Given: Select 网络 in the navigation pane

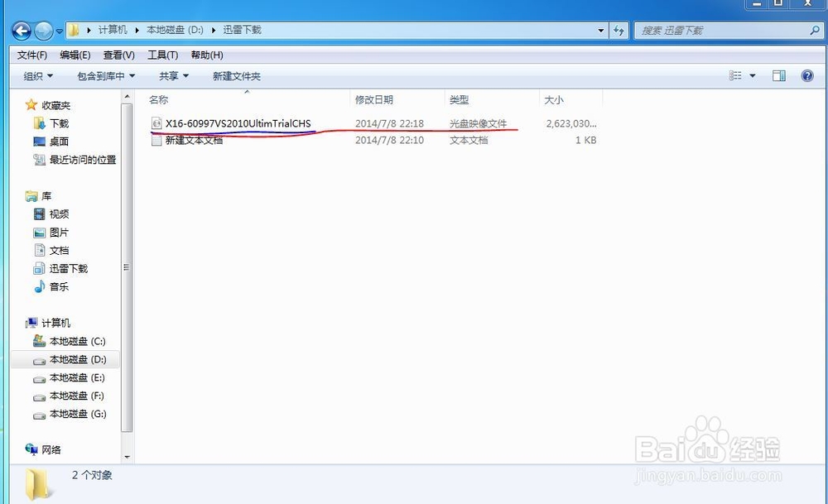Looking at the screenshot, I should pyautogui.click(x=51, y=449).
